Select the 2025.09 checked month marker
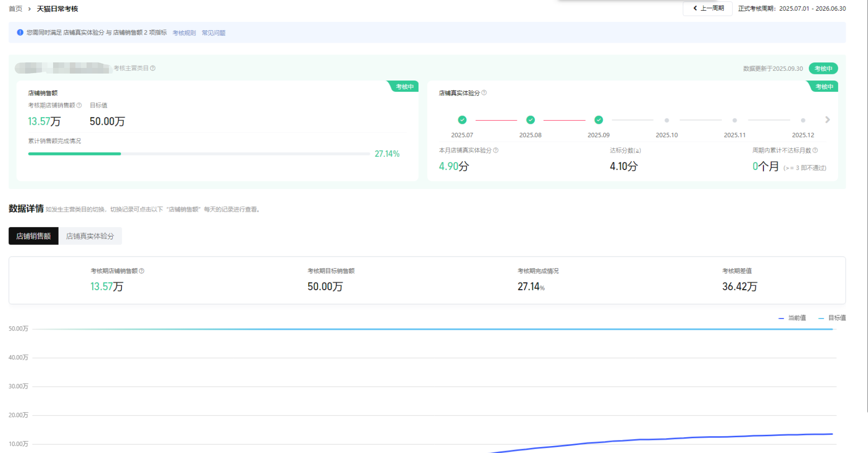868x453 pixels. click(599, 120)
